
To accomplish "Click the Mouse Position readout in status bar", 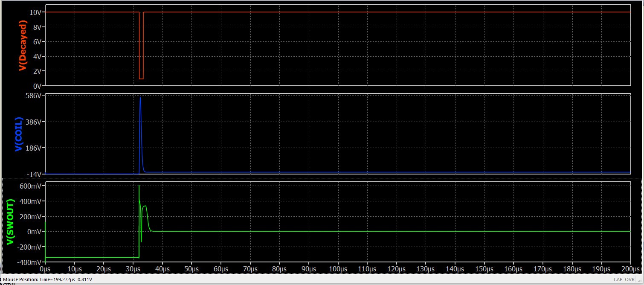I will [48, 279].
